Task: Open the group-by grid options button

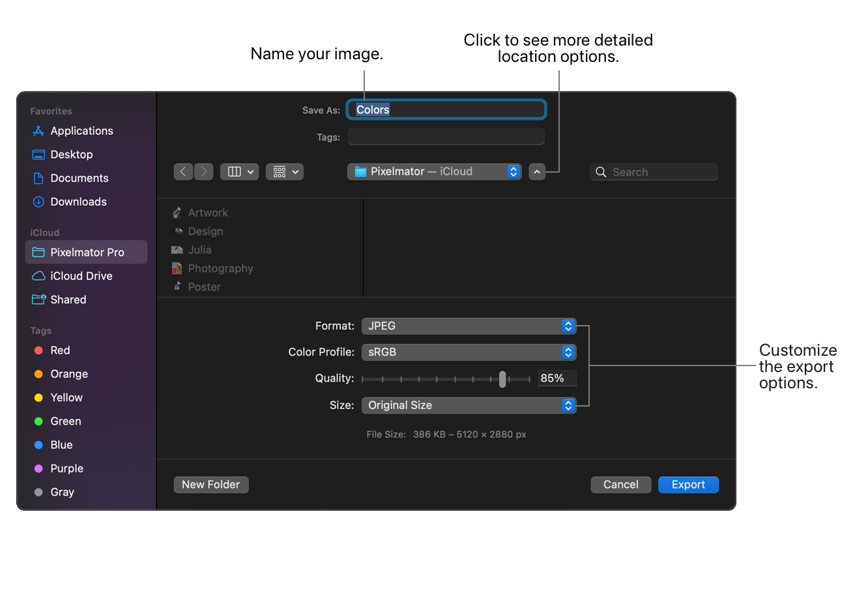Action: point(285,171)
